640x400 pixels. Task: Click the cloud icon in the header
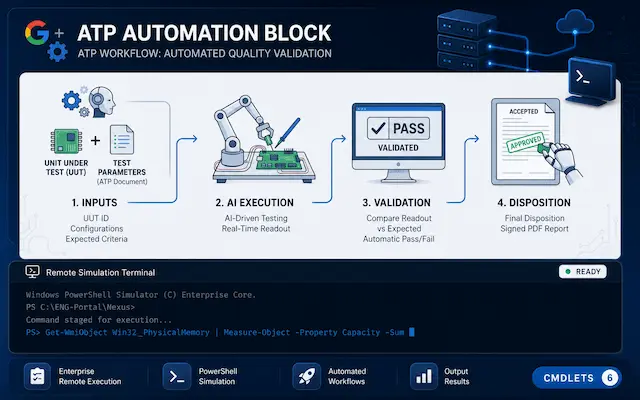pyautogui.click(x=575, y=22)
